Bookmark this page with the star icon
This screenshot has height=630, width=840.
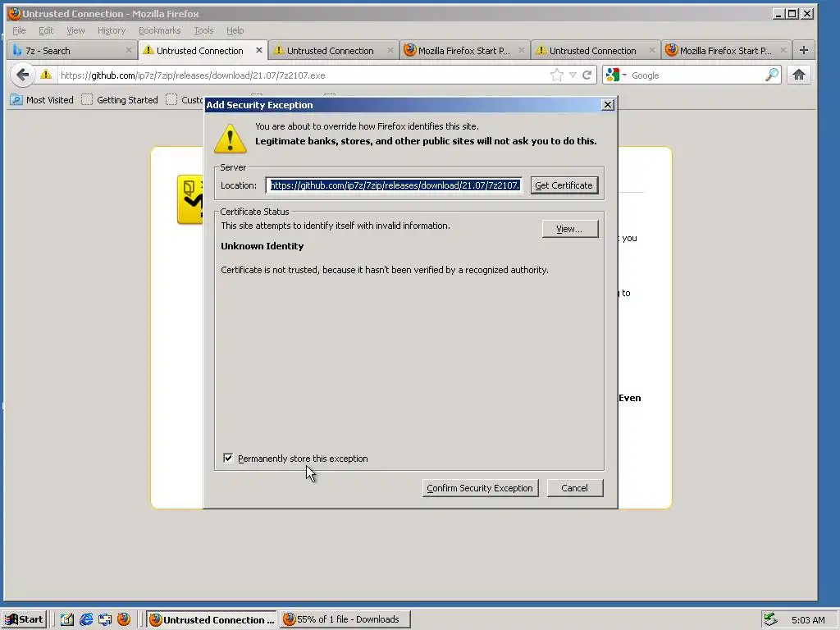[x=557, y=75]
